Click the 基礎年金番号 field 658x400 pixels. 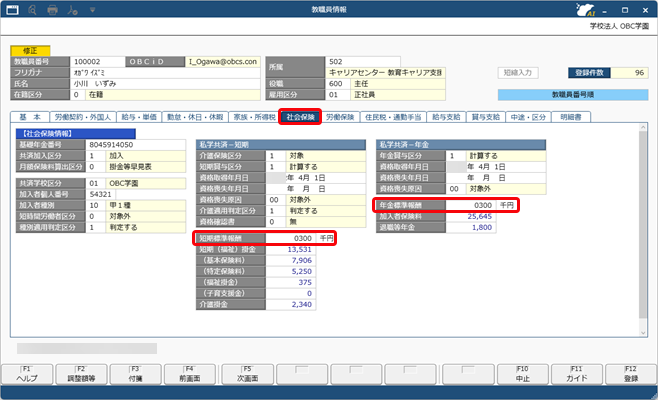click(136, 145)
